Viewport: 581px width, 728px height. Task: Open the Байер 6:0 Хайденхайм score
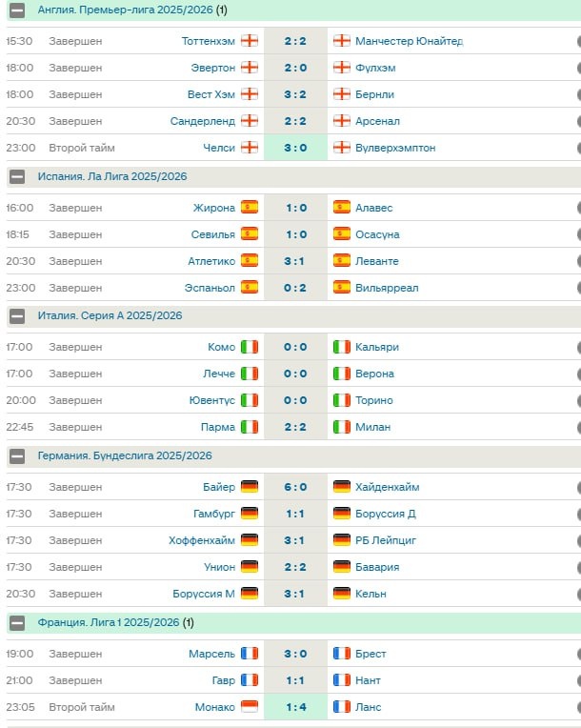click(x=295, y=487)
